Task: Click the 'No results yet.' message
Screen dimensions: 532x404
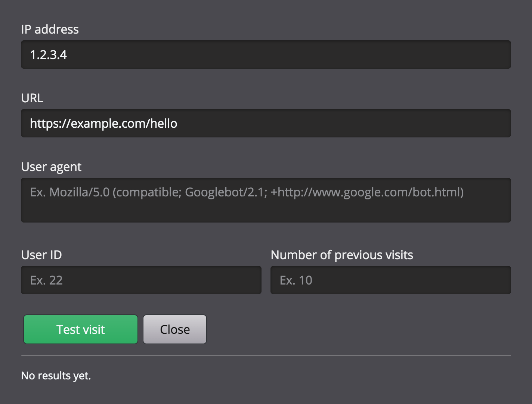Action: 56,376
